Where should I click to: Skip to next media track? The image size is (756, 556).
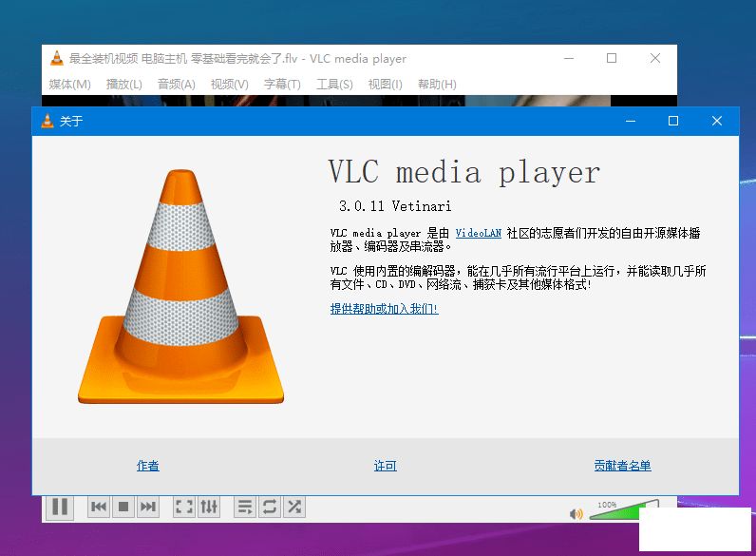[147, 507]
